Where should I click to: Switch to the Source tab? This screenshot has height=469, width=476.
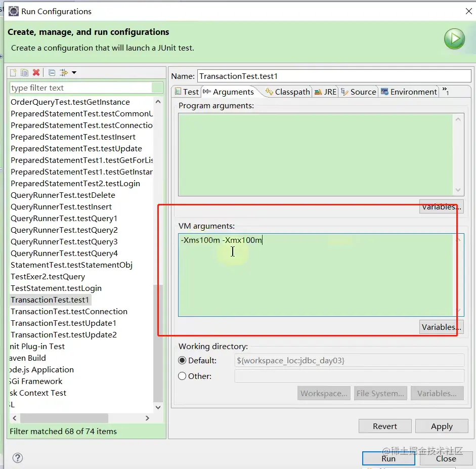pos(359,92)
